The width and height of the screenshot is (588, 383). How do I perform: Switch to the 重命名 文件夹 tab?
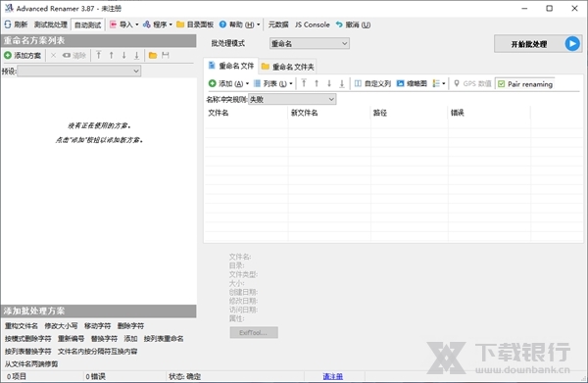pyautogui.click(x=287, y=67)
